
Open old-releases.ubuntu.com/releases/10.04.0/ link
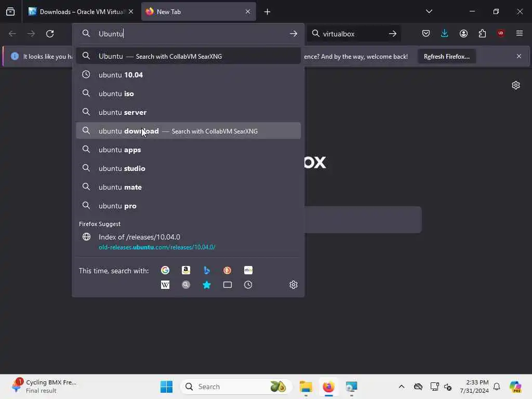[x=157, y=247]
